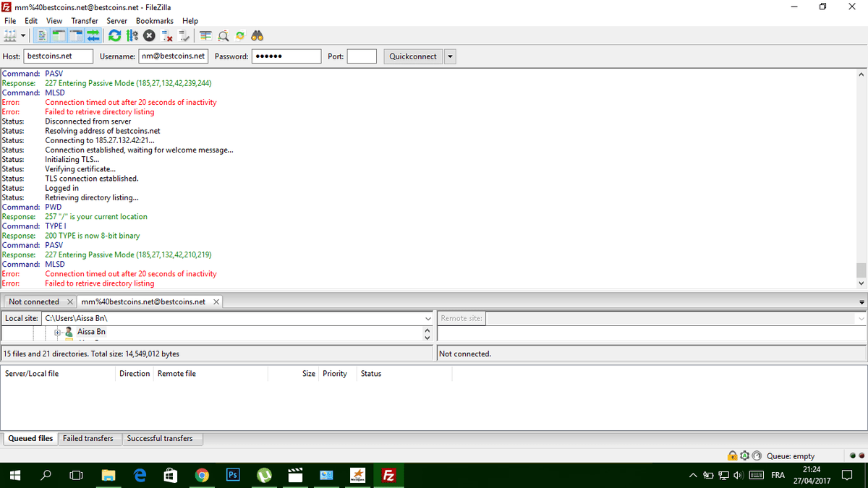
Task: Close the Not connected tab
Action: coord(69,301)
